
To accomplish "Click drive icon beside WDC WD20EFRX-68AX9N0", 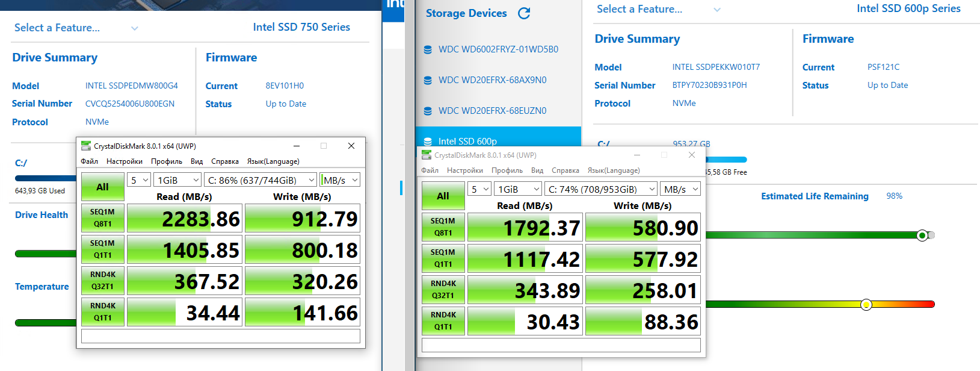I will (x=428, y=80).
